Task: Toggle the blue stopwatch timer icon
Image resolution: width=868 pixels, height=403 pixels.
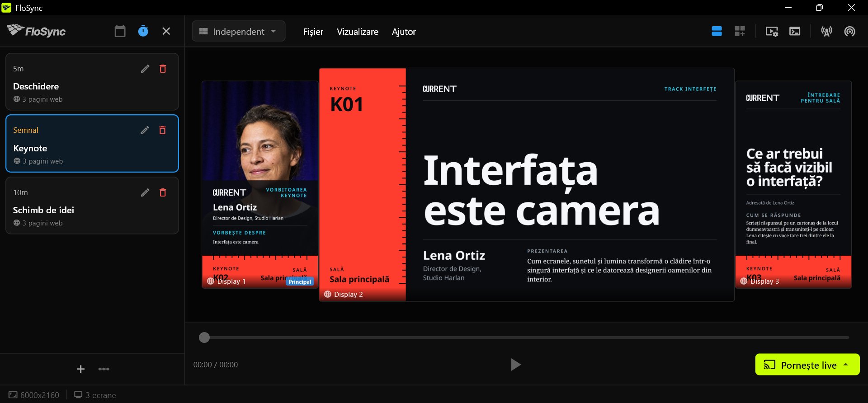Action: [x=143, y=31]
